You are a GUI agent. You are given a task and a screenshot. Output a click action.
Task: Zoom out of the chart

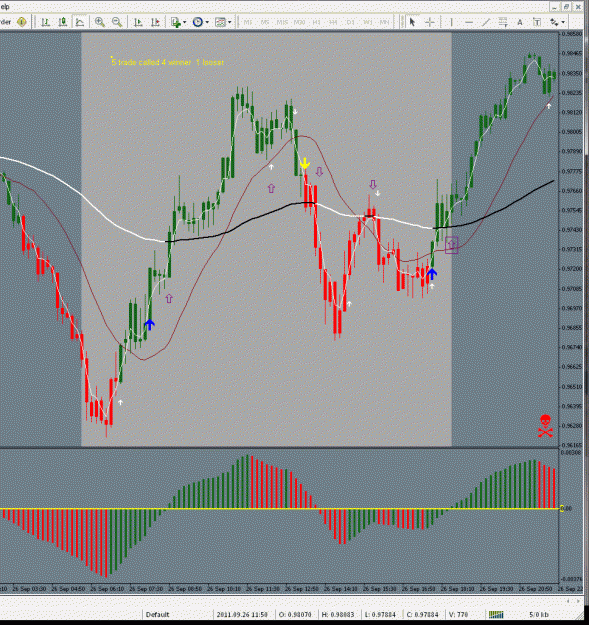(117, 22)
